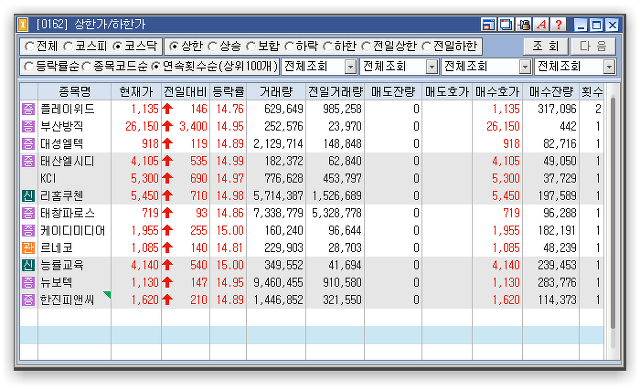
Task: Select the 리홈쿠첸 stock name
Action: click(62, 196)
